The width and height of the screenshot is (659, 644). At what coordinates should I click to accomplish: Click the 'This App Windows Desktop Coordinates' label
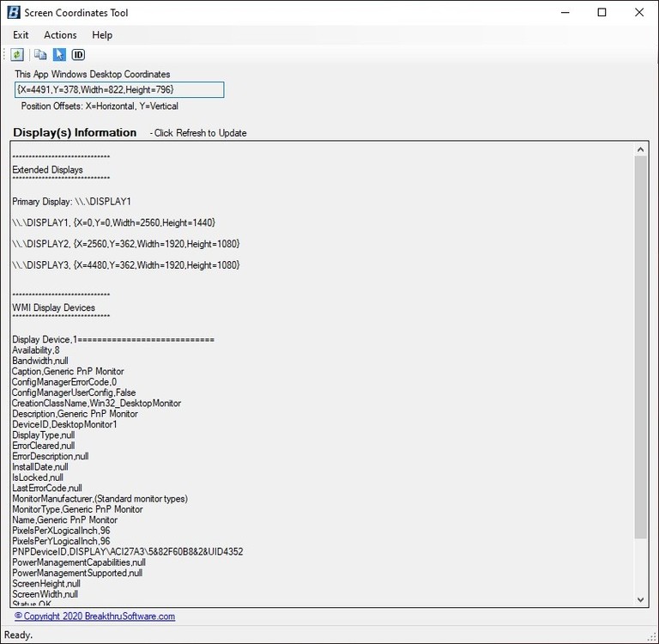point(93,74)
